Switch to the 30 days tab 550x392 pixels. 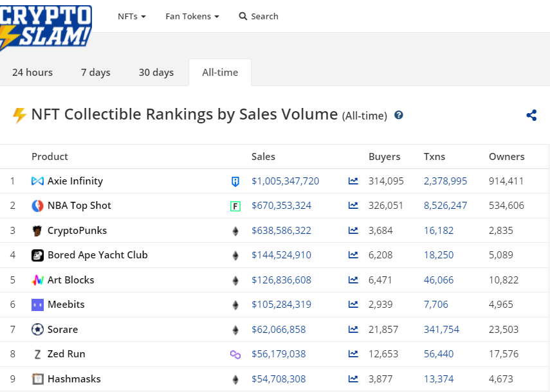point(156,72)
